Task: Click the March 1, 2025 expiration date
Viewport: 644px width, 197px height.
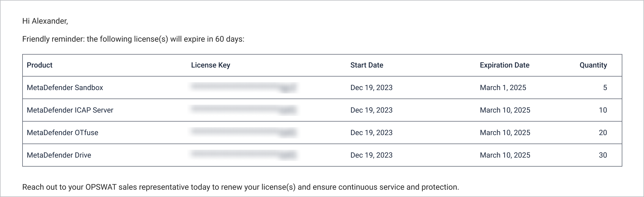Action: [x=503, y=88]
